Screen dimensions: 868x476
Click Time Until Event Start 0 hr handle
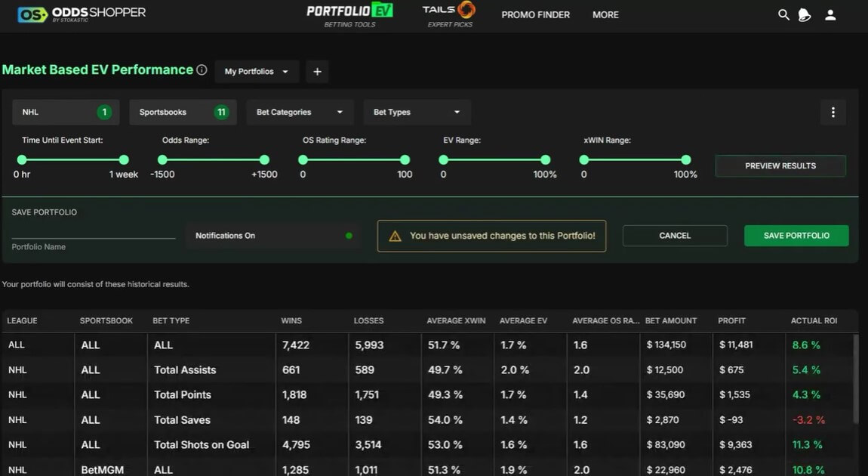(22, 159)
